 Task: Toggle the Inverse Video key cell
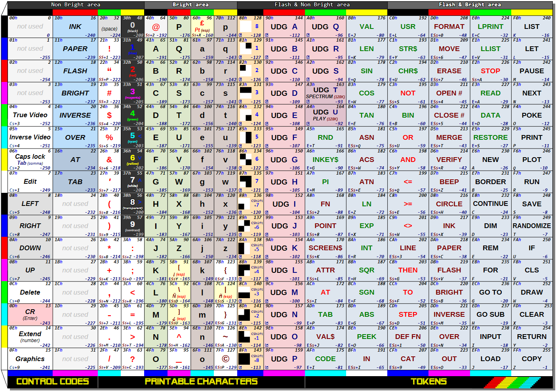(x=30, y=137)
